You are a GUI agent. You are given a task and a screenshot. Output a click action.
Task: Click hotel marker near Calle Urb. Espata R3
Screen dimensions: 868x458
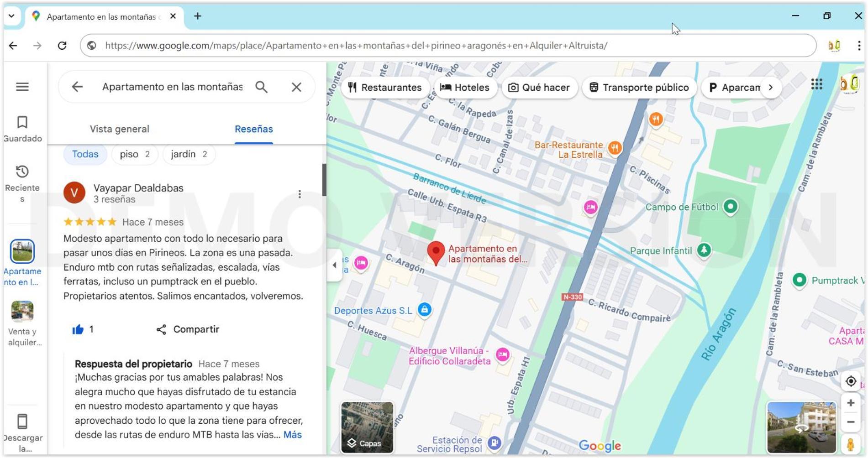click(590, 208)
